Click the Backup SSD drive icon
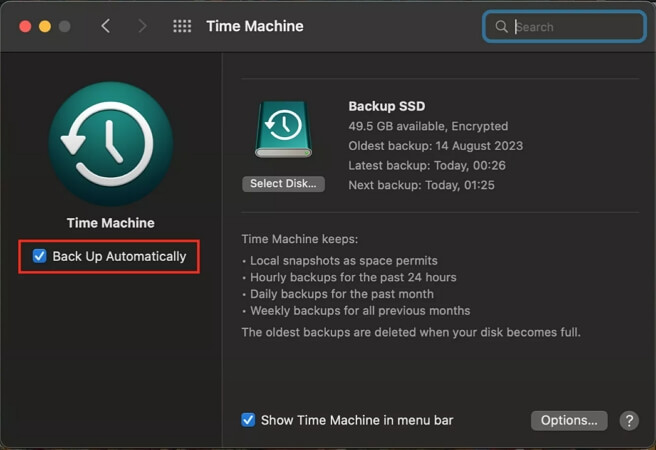The height and width of the screenshot is (450, 656). [284, 130]
